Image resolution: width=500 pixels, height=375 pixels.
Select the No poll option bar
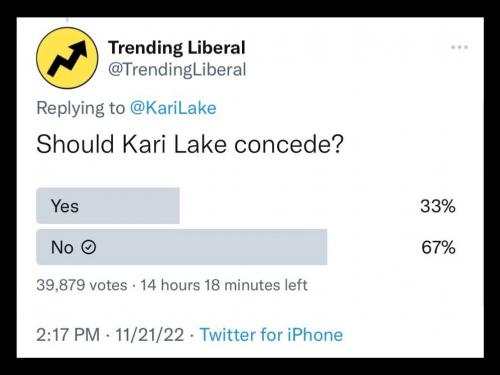(x=182, y=247)
